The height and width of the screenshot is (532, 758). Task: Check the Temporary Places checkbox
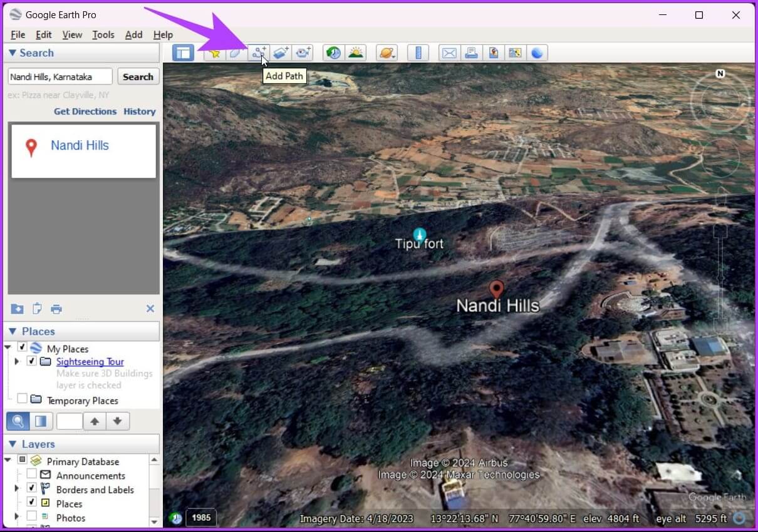click(22, 399)
